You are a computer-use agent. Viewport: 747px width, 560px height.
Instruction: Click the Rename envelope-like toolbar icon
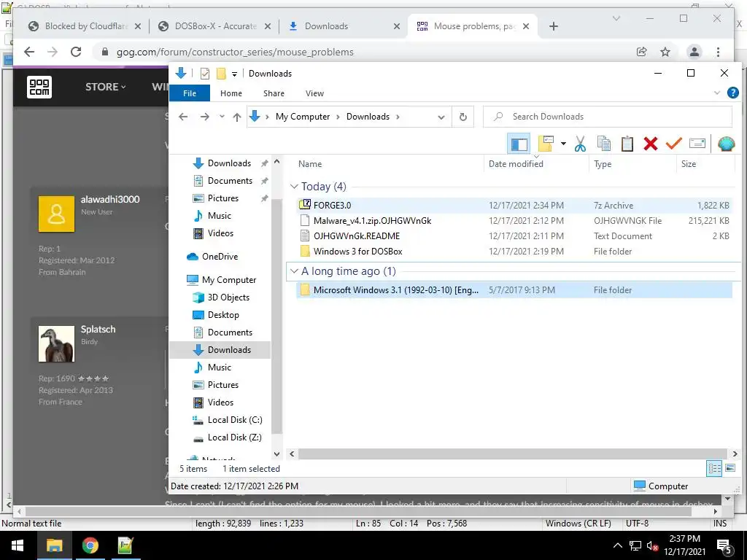pyautogui.click(x=697, y=144)
